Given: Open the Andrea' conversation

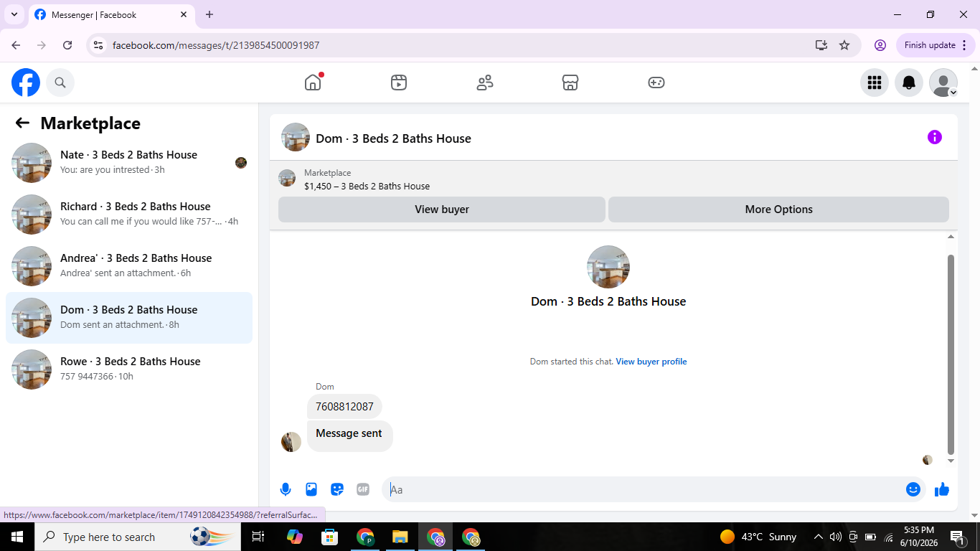Looking at the screenshot, I should click(129, 266).
